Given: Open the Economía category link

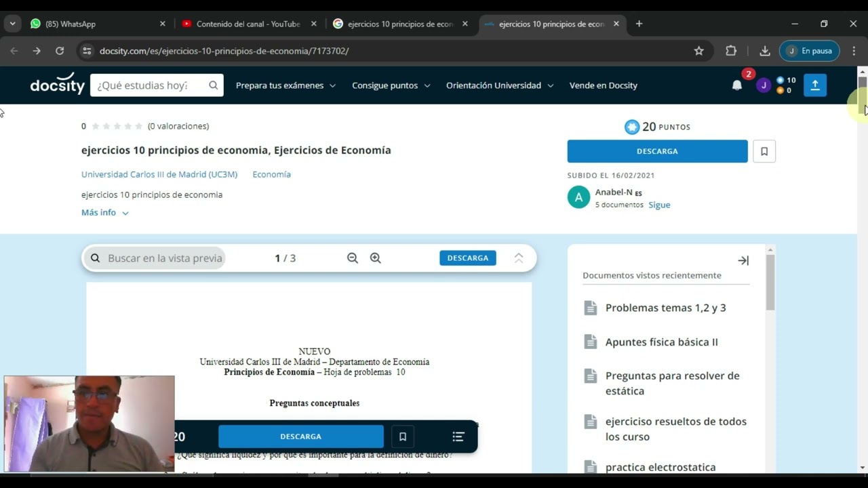Looking at the screenshot, I should [271, 174].
